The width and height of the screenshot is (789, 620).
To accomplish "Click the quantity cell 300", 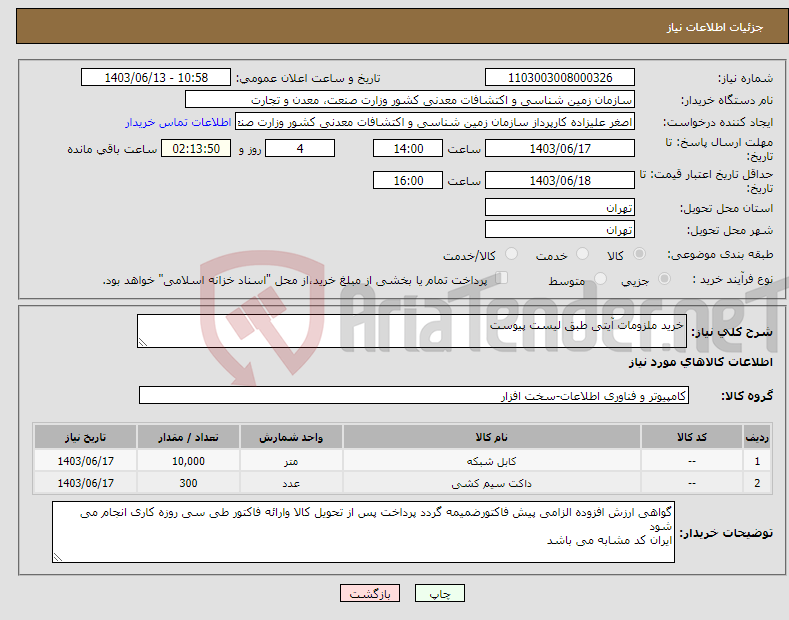I will pos(188,483).
